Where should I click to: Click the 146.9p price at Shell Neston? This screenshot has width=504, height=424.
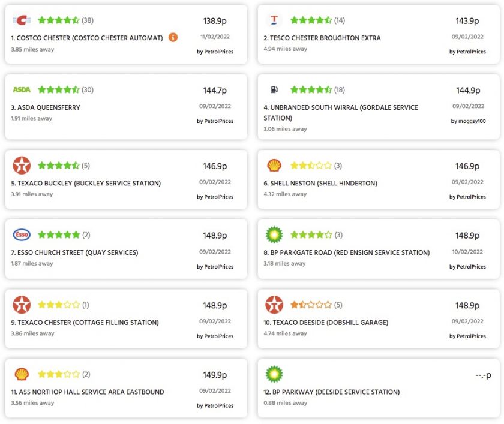click(467, 166)
